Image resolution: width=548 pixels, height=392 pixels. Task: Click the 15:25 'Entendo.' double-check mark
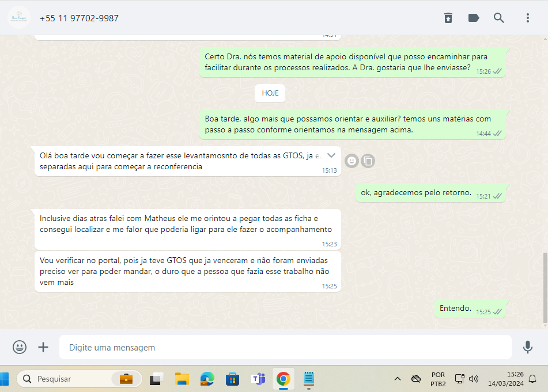tap(497, 312)
